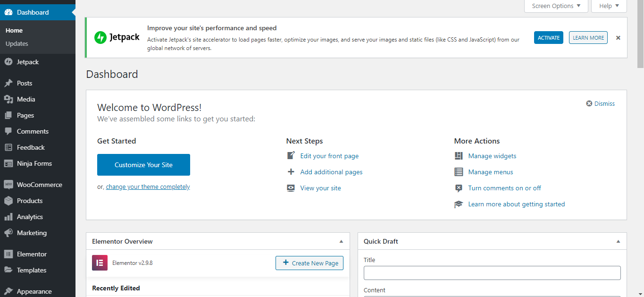Viewport: 644px width, 297px height.
Task: Open the Analytics menu item
Action: (38, 217)
